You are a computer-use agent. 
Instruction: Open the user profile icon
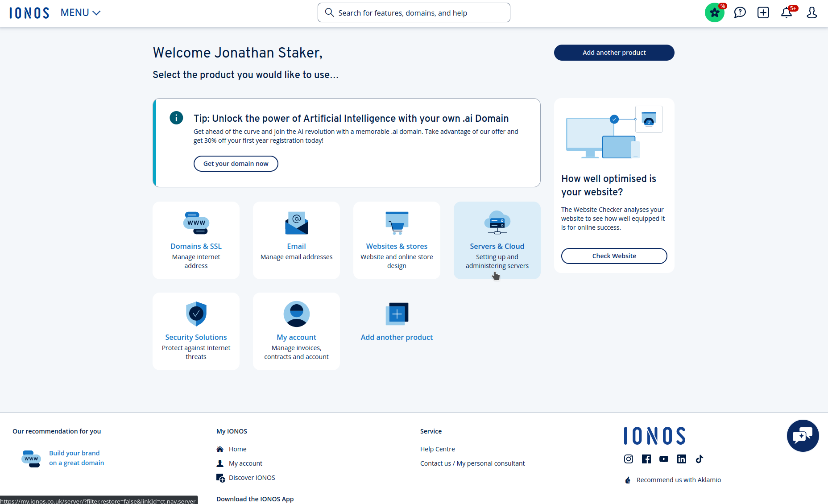click(811, 13)
